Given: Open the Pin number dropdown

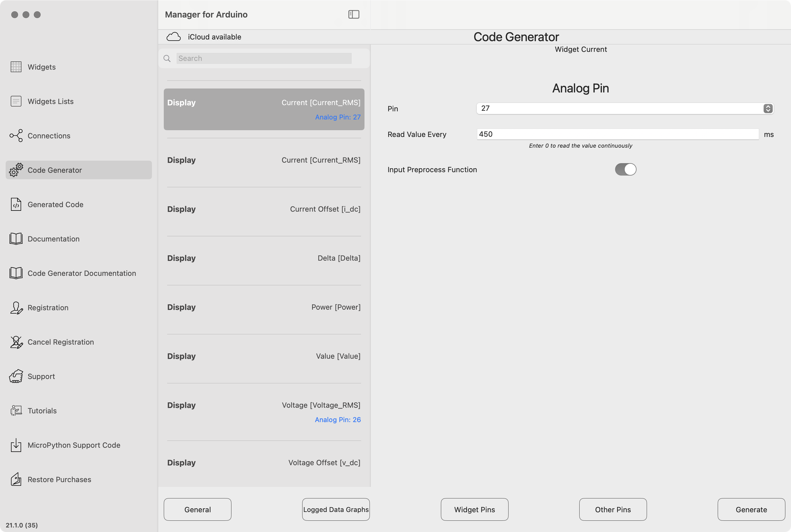Looking at the screenshot, I should coord(768,108).
